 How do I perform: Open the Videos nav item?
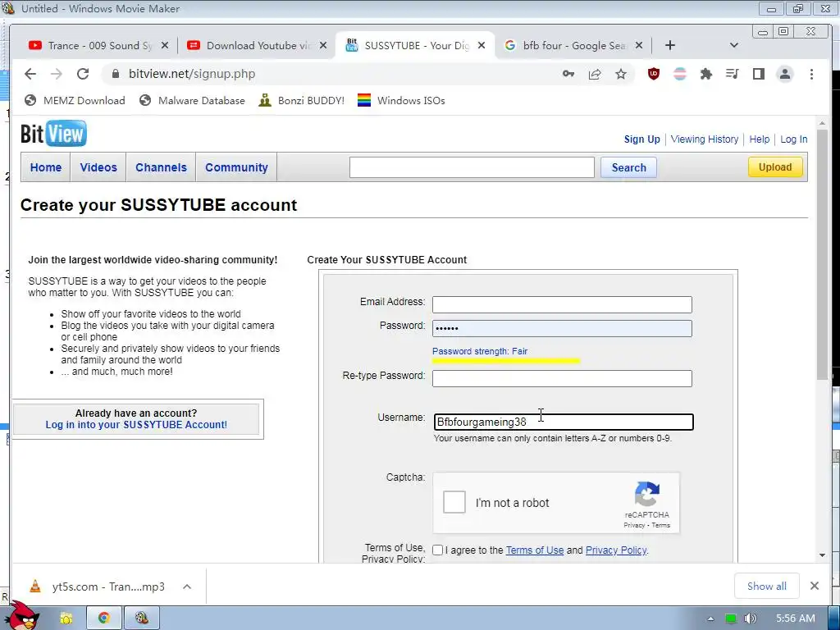tap(98, 167)
